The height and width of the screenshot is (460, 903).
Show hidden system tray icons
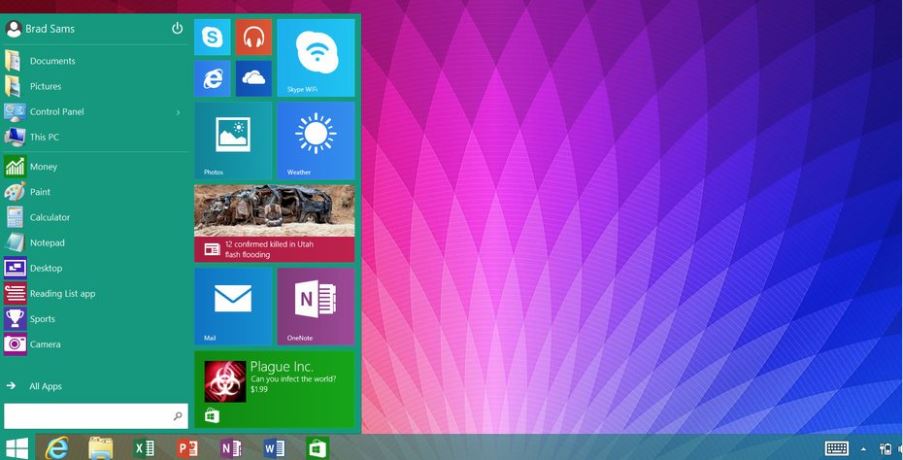tap(863, 449)
